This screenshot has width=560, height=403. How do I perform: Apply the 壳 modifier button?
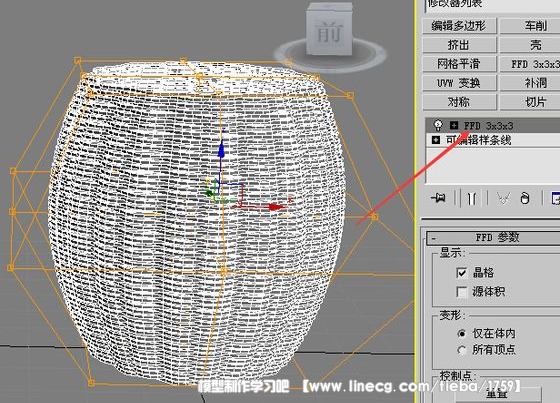click(x=530, y=45)
